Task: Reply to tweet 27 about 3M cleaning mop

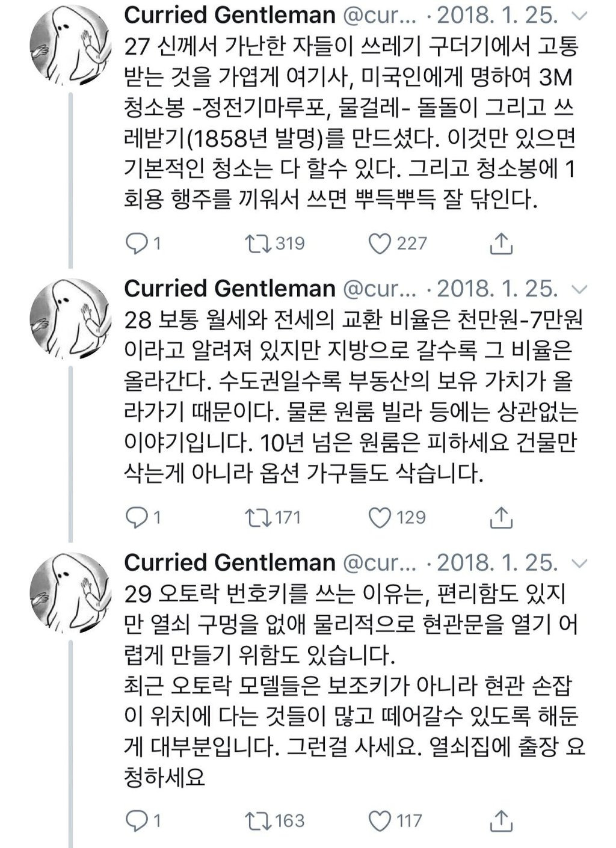Action: click(137, 243)
